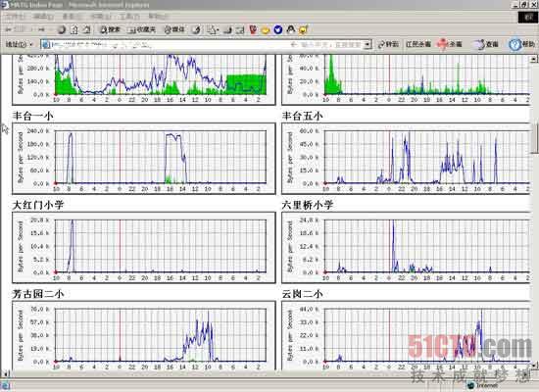Open the 工具 Tools menu
This screenshot has height=392, width=539.
pyautogui.click(x=129, y=16)
